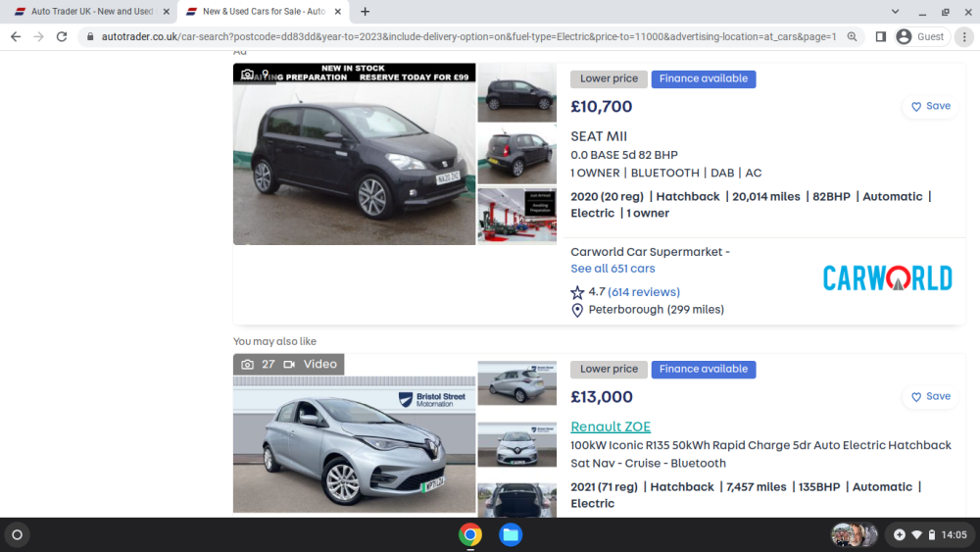
Task: Click the star rating icon
Action: 577,292
